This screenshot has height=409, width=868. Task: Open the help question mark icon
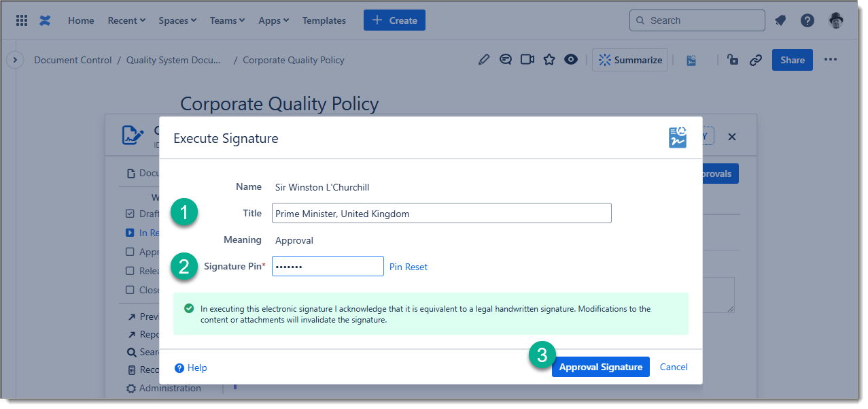808,20
